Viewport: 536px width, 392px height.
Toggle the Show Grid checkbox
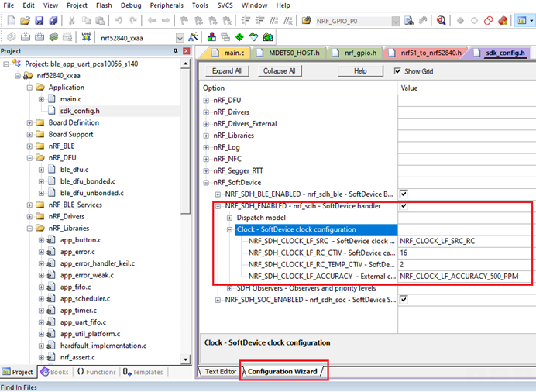pyautogui.click(x=398, y=71)
